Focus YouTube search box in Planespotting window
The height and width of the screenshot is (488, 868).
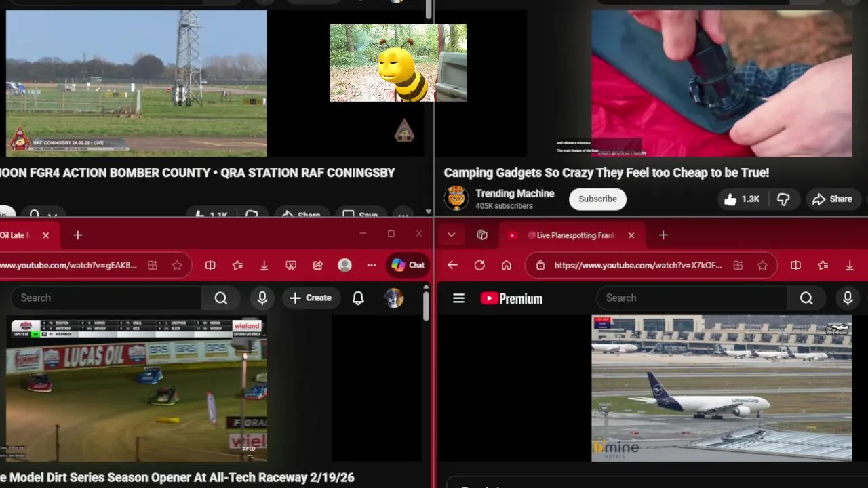point(691,298)
